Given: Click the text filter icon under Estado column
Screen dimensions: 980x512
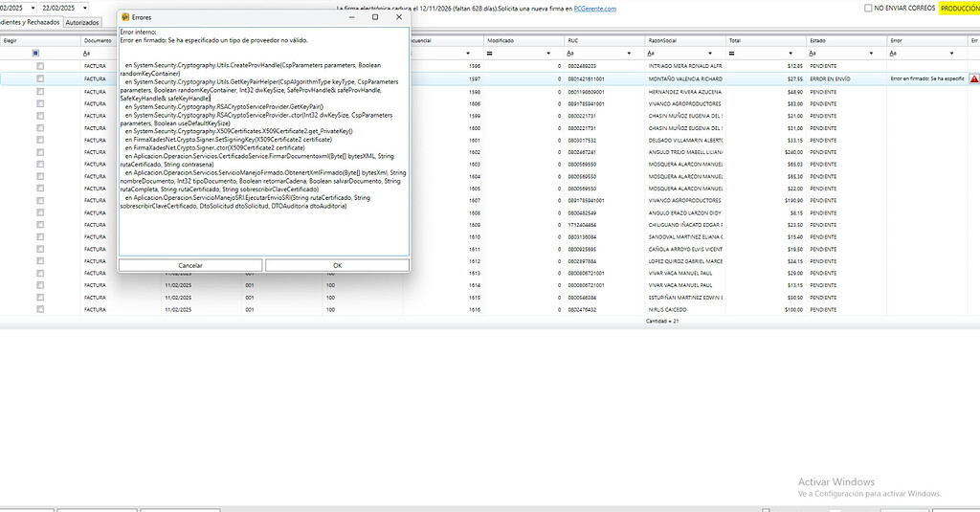Looking at the screenshot, I should (x=813, y=54).
